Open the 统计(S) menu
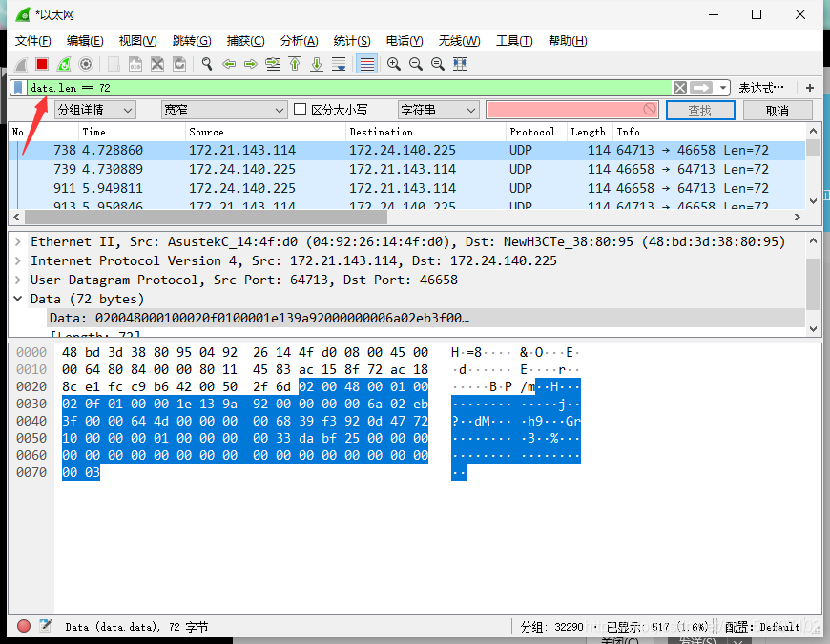The image size is (830, 644). 352,41
